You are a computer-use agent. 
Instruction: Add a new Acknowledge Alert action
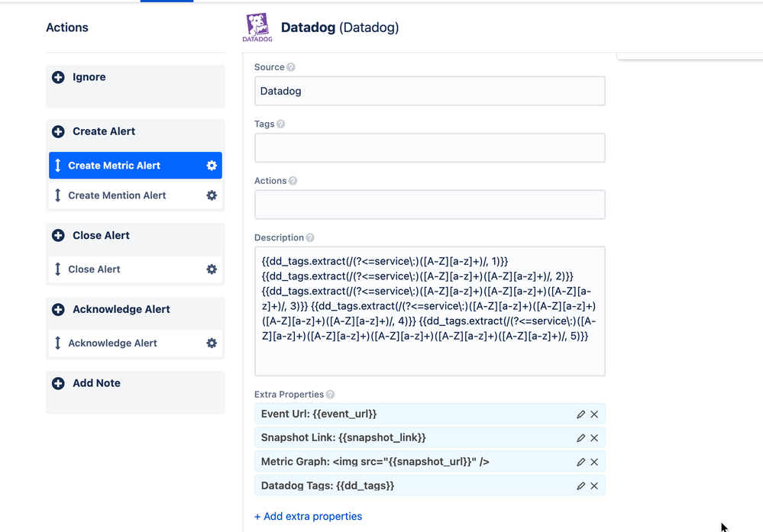[58, 310]
